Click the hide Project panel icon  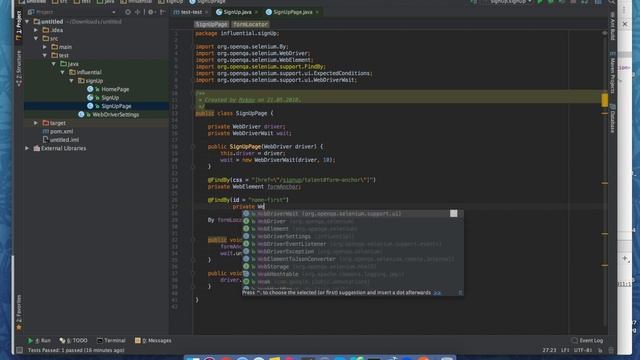pyautogui.click(x=162, y=12)
